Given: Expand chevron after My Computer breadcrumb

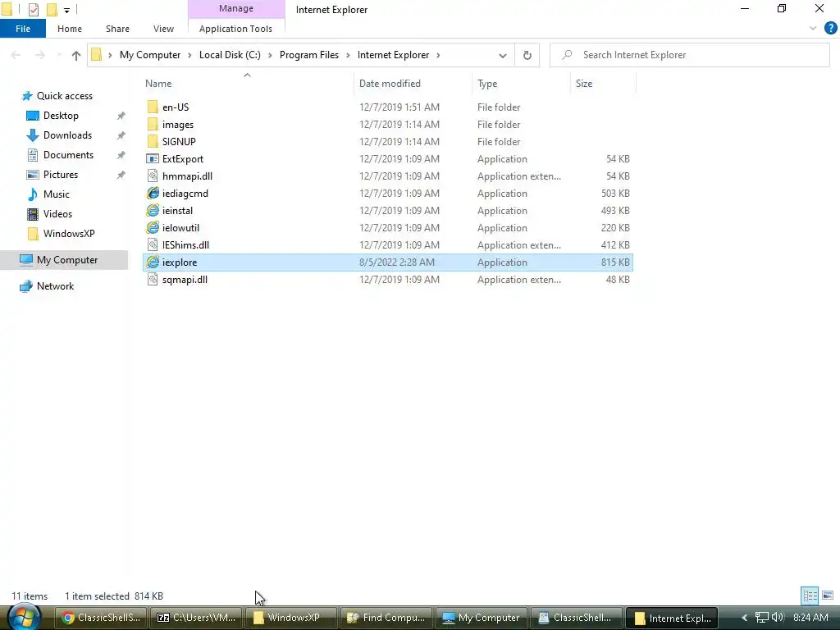Looking at the screenshot, I should pos(189,55).
